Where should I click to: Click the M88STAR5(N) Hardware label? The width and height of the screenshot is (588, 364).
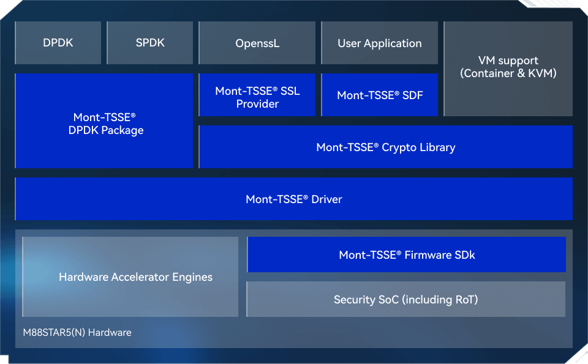pos(77,333)
